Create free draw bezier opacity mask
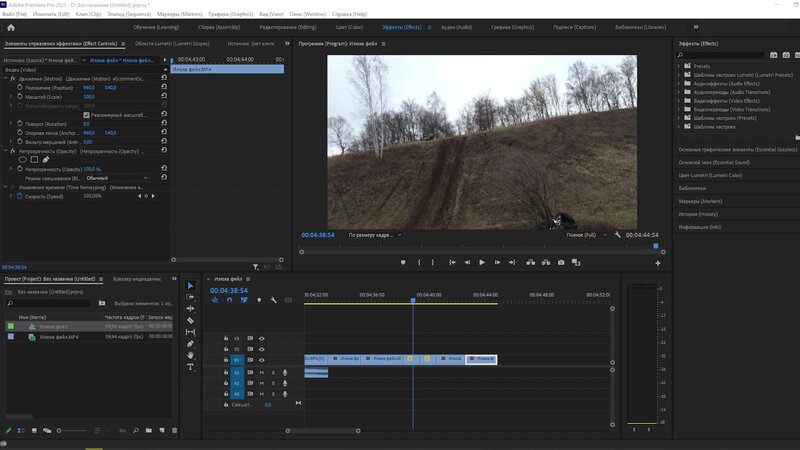Viewport: 800px width, 450px height. tap(46, 160)
